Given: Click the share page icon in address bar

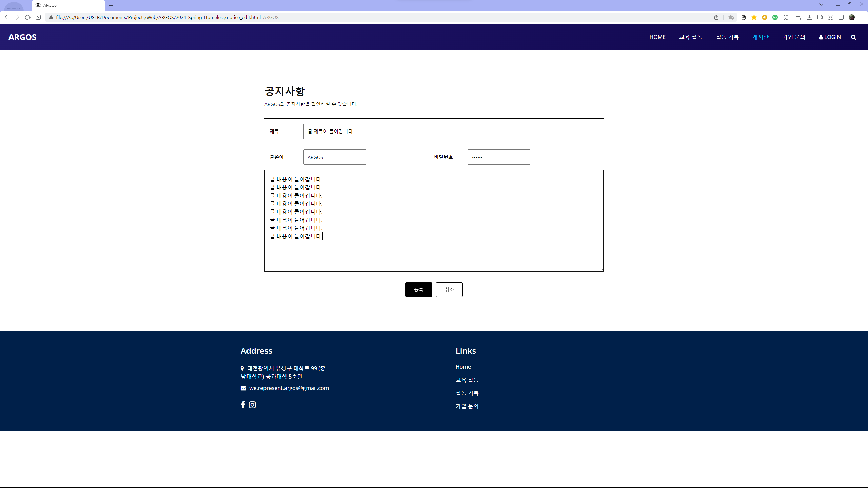Looking at the screenshot, I should click(x=716, y=17).
